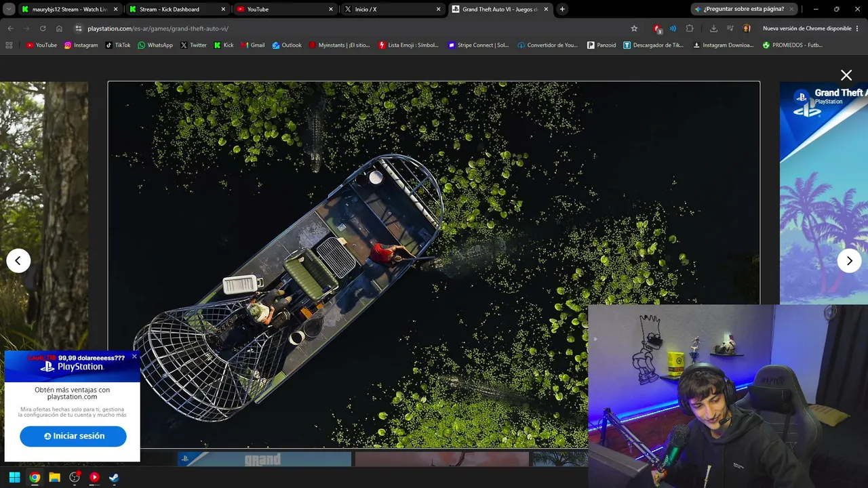
Task: Open the Chrome three-dot menu
Action: click(x=858, y=28)
